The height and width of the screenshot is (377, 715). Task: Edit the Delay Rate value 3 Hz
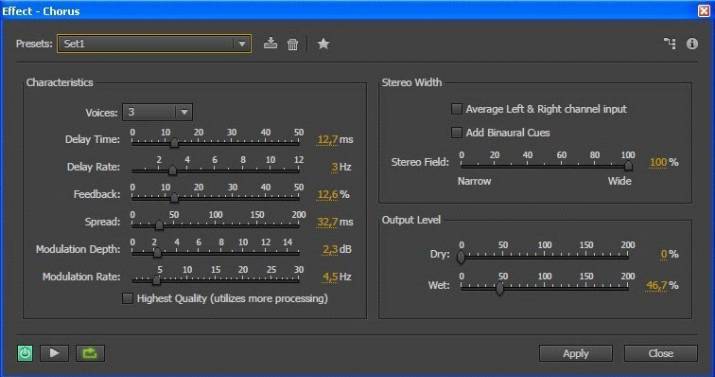click(334, 167)
